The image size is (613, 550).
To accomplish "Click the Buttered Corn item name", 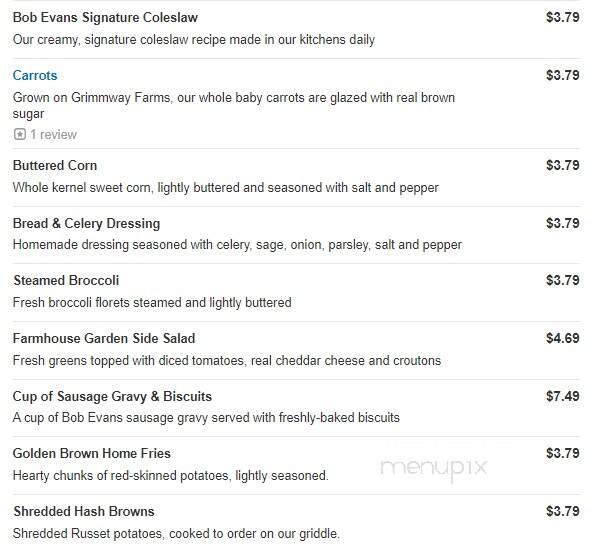I will tap(55, 165).
